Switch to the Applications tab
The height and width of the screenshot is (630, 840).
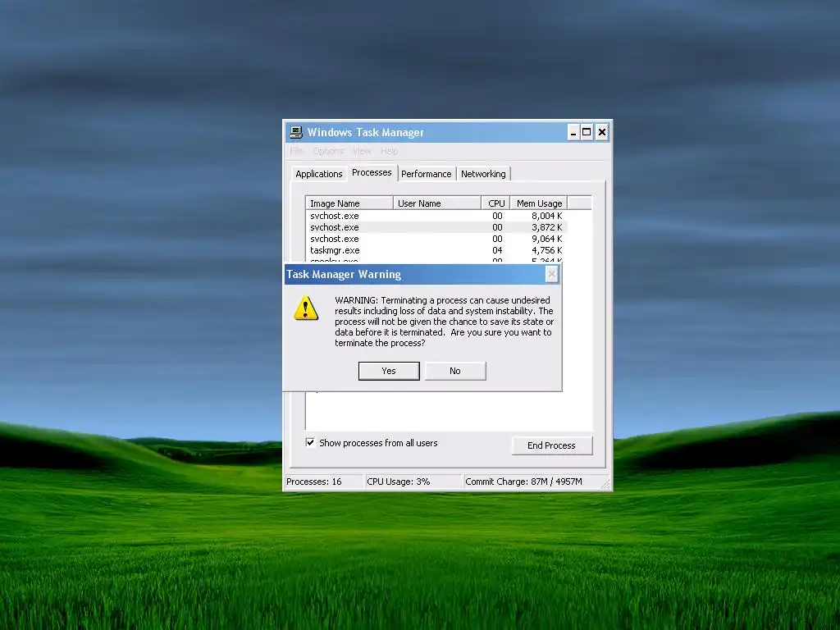[319, 174]
